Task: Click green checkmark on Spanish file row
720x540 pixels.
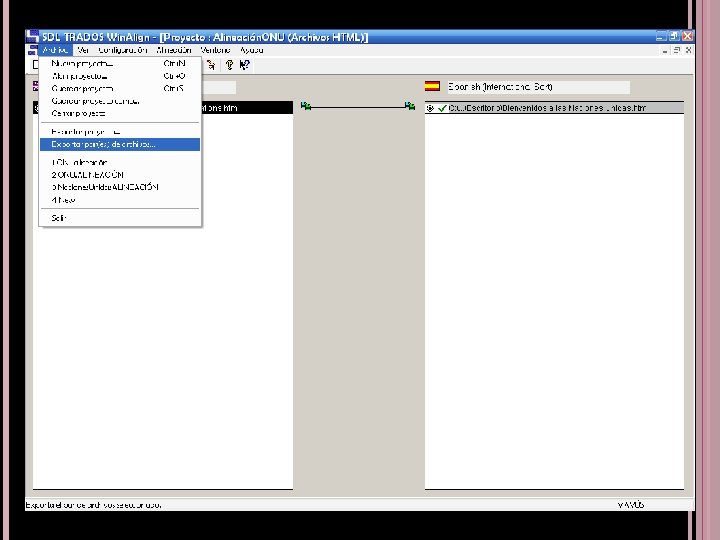Action: pos(442,108)
